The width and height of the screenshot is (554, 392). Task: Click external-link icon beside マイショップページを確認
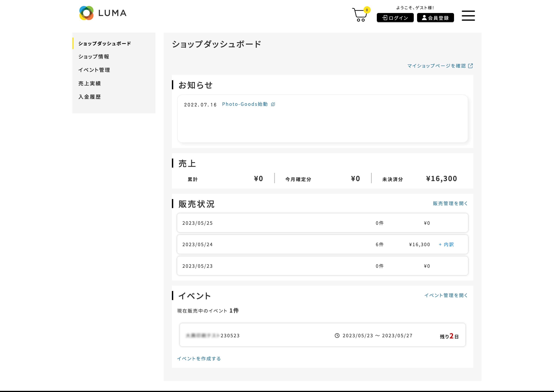click(x=470, y=66)
